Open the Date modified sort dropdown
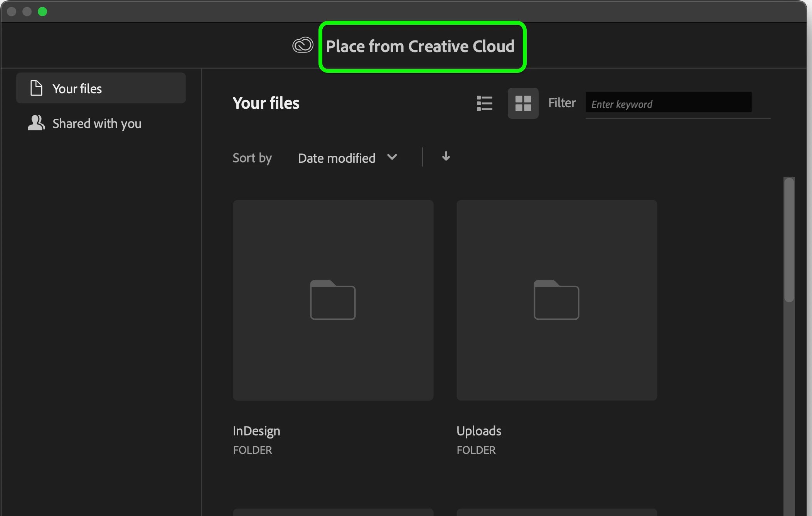The image size is (812, 516). (337, 158)
